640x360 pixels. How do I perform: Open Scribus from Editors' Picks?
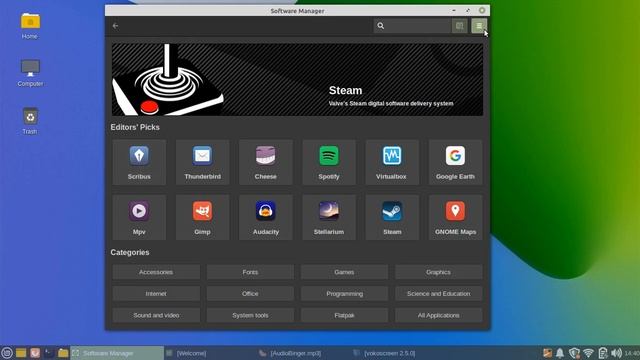[139, 162]
